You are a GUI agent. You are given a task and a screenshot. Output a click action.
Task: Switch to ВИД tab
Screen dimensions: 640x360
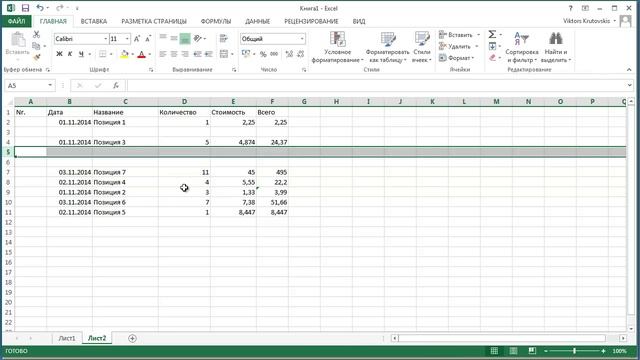[x=359, y=21]
